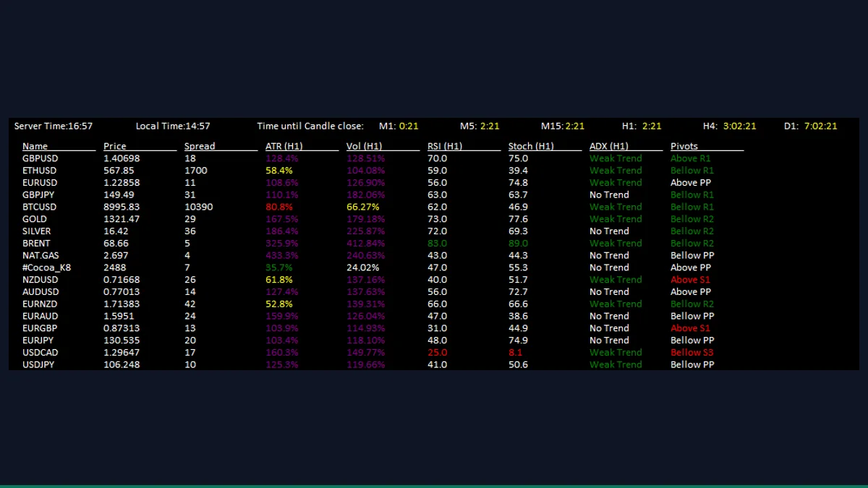
Task: Select the ETHUSD symbol name
Action: [x=39, y=171]
